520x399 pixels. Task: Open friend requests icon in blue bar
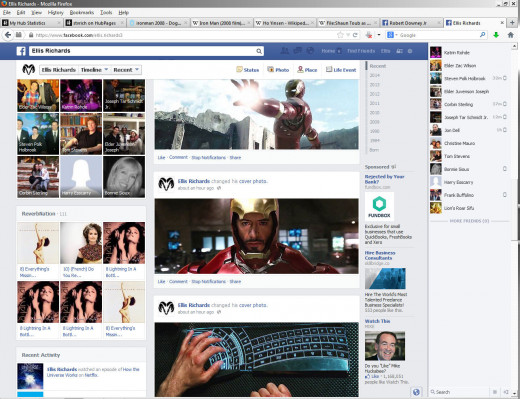[x=285, y=51]
